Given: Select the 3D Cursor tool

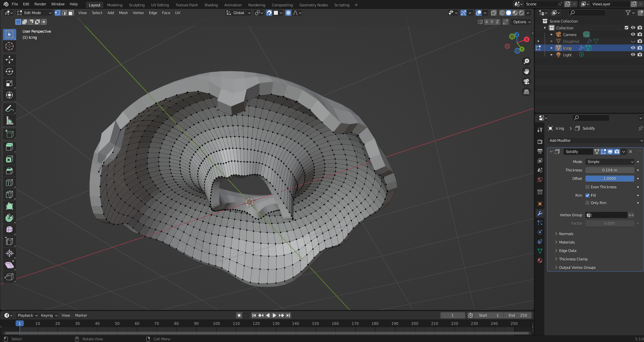Looking at the screenshot, I should pyautogui.click(x=9, y=46).
